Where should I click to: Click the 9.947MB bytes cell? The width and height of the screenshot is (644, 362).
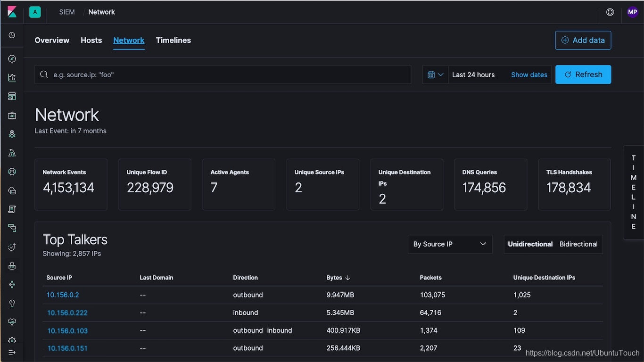pos(340,295)
